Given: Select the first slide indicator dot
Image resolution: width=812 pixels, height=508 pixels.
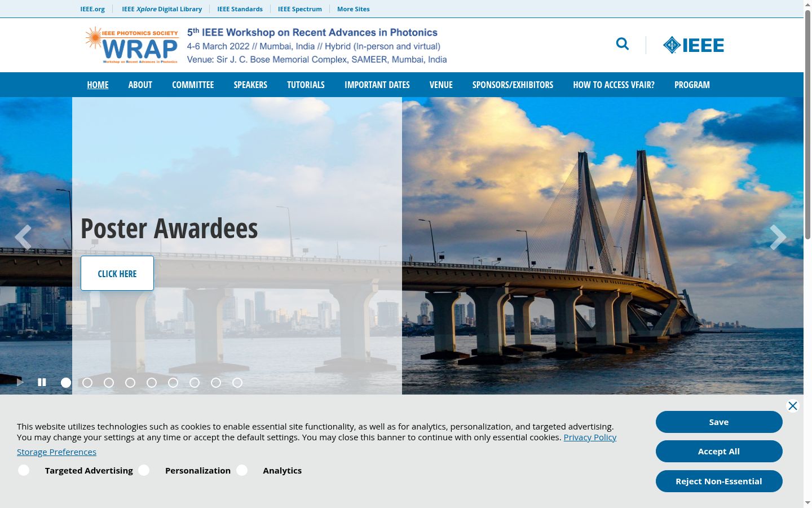Looking at the screenshot, I should click(66, 383).
